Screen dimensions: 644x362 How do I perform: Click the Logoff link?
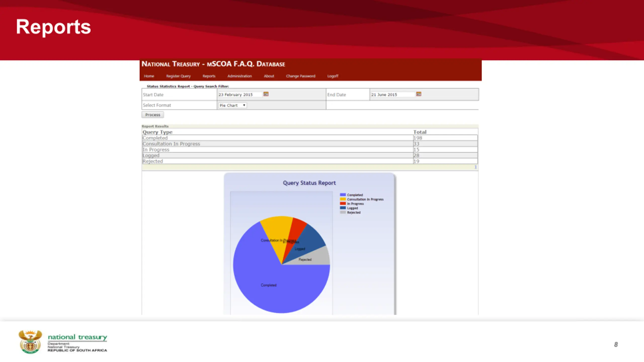click(333, 76)
